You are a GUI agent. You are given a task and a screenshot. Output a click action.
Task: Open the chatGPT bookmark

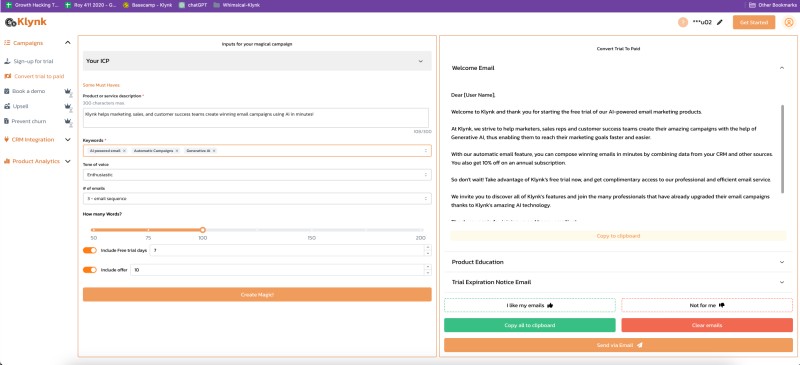[x=192, y=5]
